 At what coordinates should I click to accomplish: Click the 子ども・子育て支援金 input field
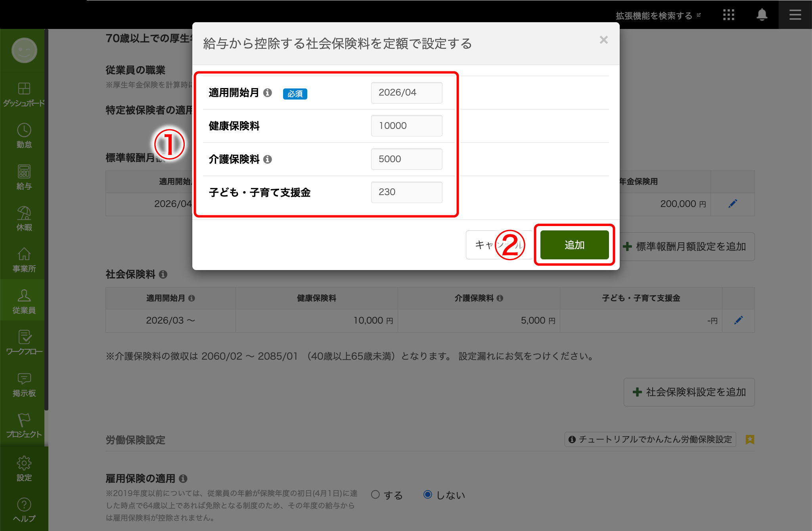[406, 192]
